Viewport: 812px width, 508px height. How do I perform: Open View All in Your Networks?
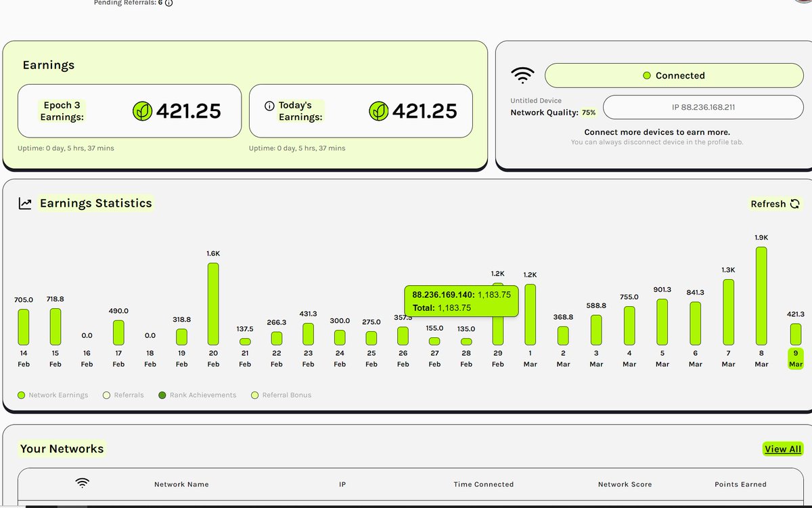click(x=783, y=449)
